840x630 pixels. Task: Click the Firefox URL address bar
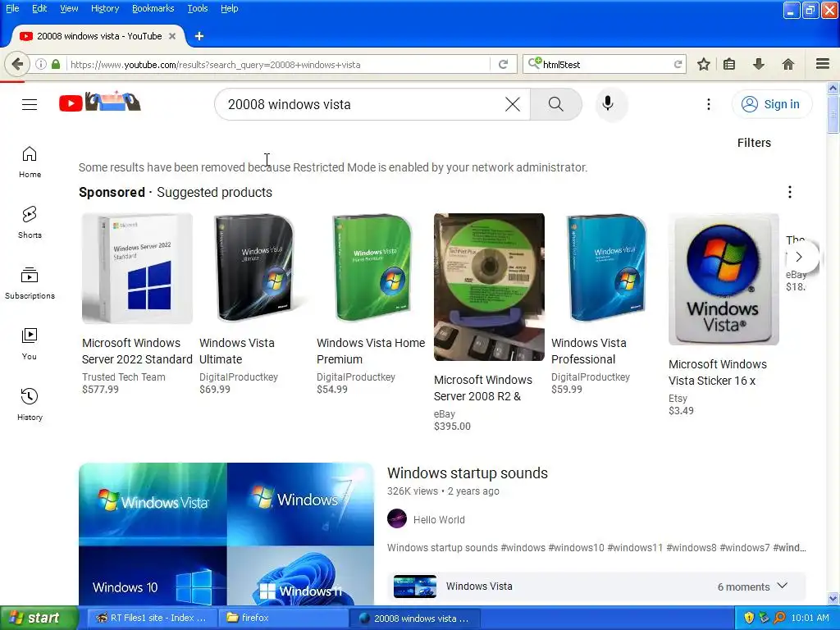pos(279,64)
